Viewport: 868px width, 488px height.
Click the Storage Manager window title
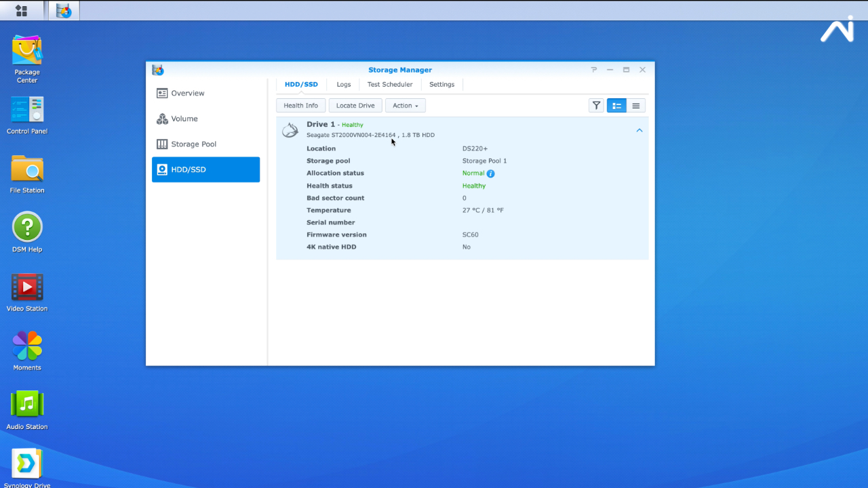pyautogui.click(x=400, y=70)
